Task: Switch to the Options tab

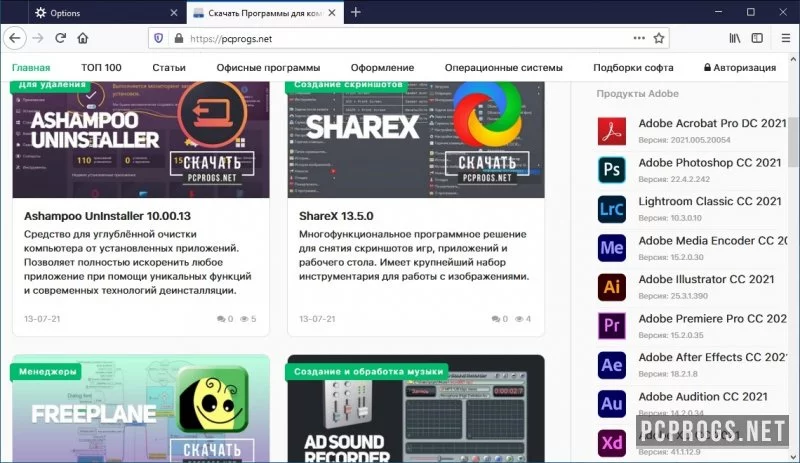Action: 107,13
